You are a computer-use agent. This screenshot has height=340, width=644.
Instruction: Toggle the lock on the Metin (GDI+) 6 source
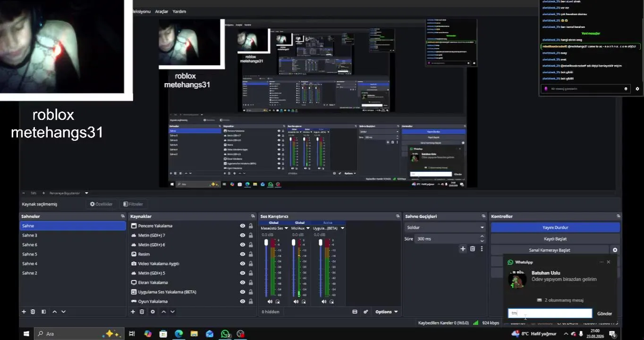click(251, 245)
